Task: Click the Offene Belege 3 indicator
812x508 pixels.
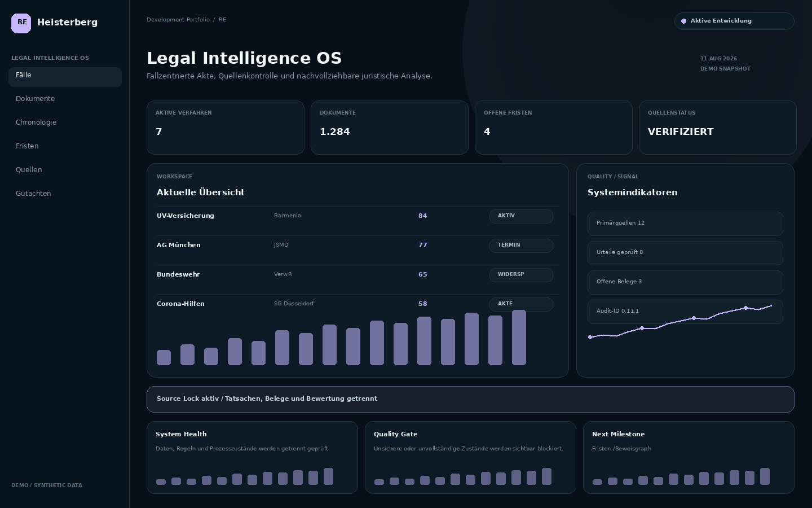Action: (x=685, y=282)
